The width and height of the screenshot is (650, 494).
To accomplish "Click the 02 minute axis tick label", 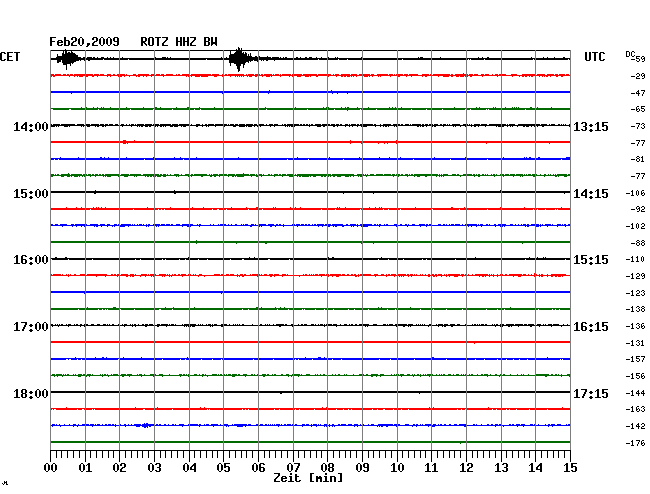I will pos(119,468).
